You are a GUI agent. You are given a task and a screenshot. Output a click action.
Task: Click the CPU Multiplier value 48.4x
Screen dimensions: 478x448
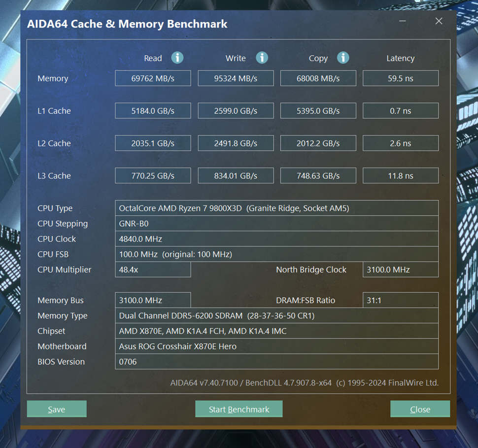pyautogui.click(x=153, y=270)
